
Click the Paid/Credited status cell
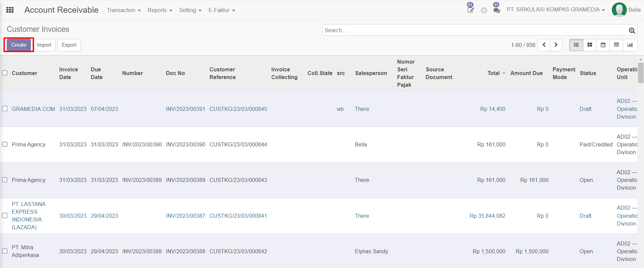click(596, 144)
